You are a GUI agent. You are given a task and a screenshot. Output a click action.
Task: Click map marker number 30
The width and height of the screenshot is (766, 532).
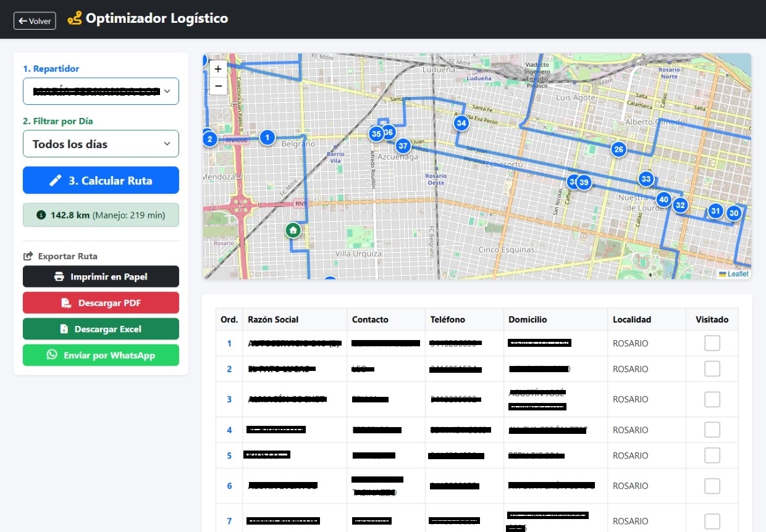[733, 213]
